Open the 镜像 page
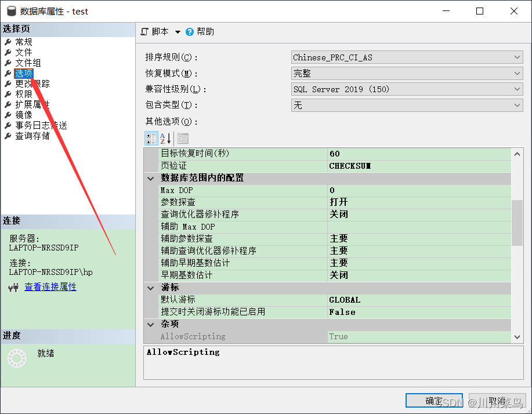 coord(24,115)
